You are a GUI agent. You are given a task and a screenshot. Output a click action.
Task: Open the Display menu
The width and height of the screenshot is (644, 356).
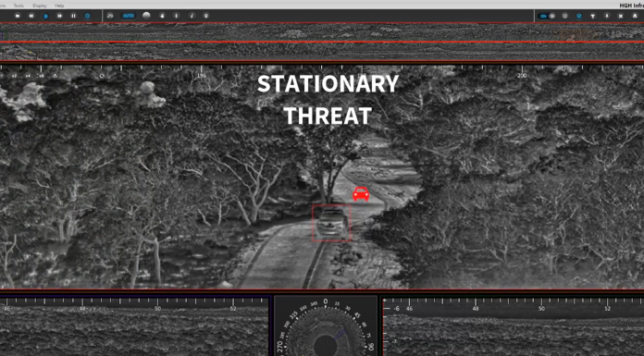pyautogui.click(x=40, y=6)
